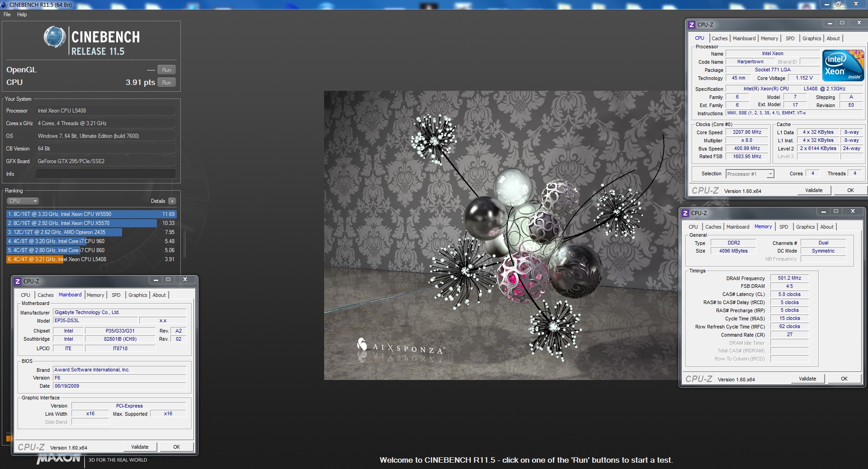Click the CPU-Z icon in Mainboard window titlebar
This screenshot has height=469, width=868.
click(18, 281)
